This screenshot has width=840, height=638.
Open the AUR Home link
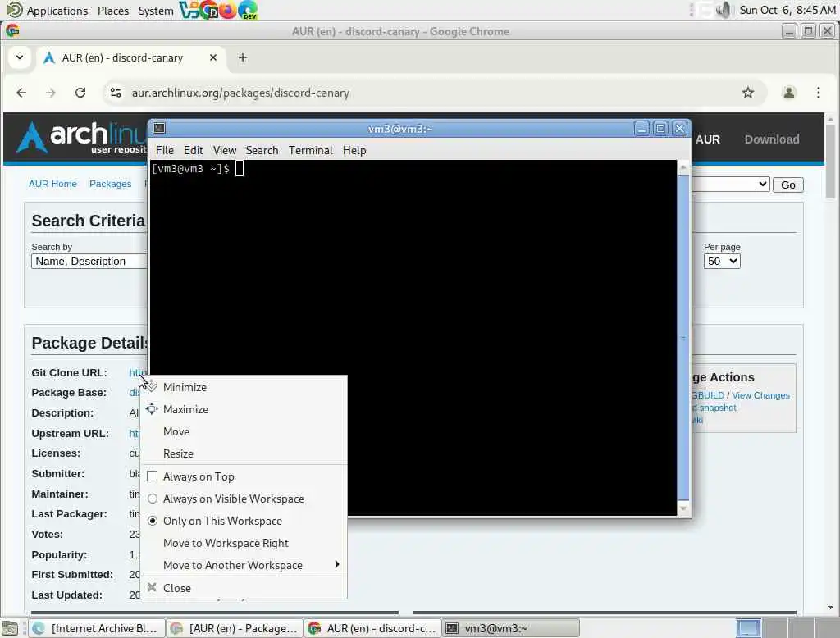pyautogui.click(x=52, y=184)
